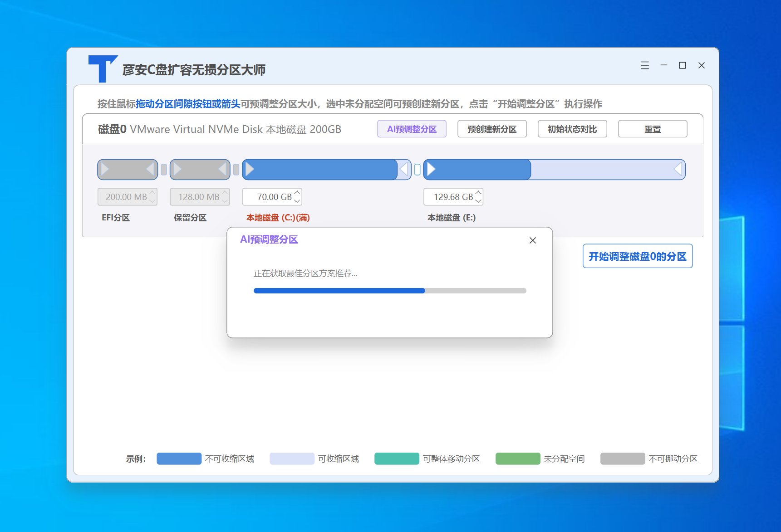781x532 pixels.
Task: Click right arrow of EFI partition bar
Action: coord(150,169)
